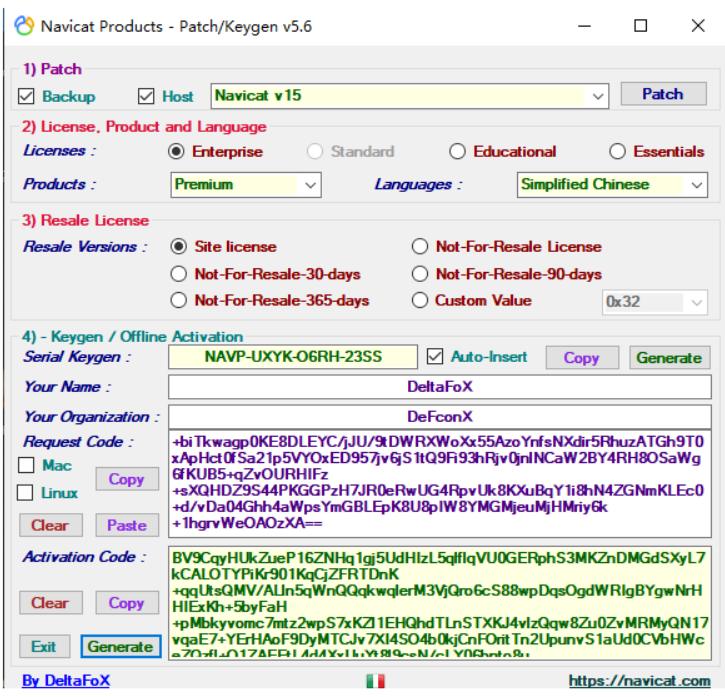Open the By DeltaFoX link
Screen dimensions: 725x697
click(66, 680)
